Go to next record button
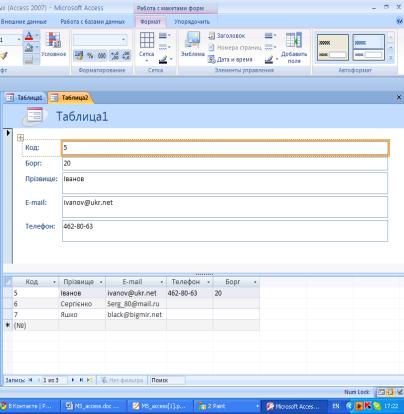This screenshot has height=414, width=404. tap(73, 380)
